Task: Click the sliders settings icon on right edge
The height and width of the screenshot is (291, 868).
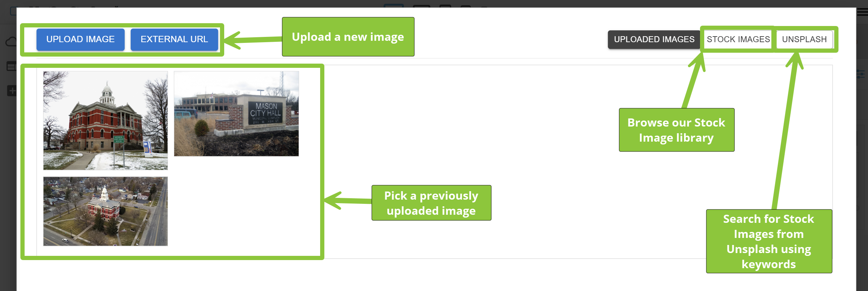Action: click(861, 74)
